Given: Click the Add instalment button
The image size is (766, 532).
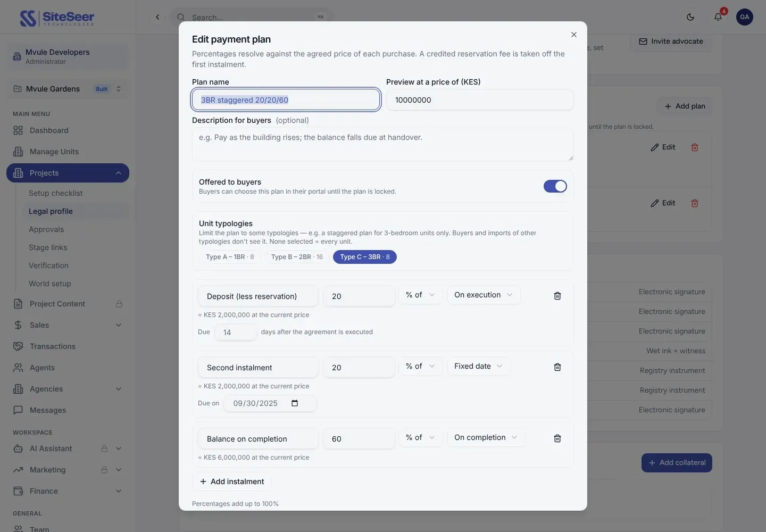Looking at the screenshot, I should point(231,481).
